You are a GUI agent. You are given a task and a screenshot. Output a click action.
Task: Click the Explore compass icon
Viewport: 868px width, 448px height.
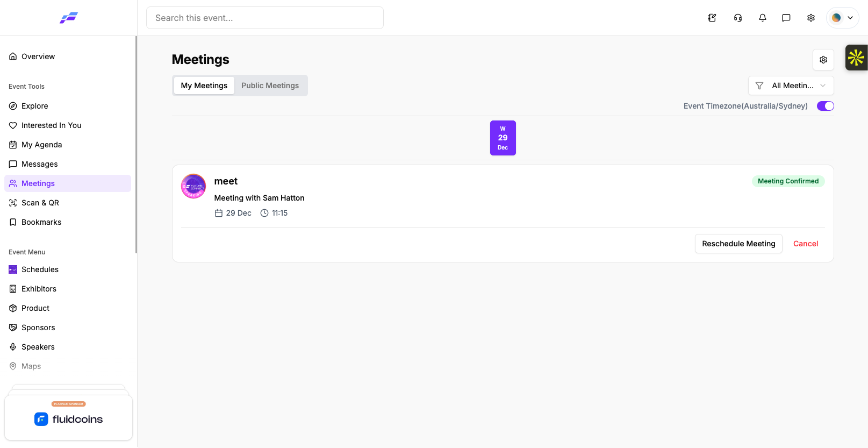[x=13, y=106]
